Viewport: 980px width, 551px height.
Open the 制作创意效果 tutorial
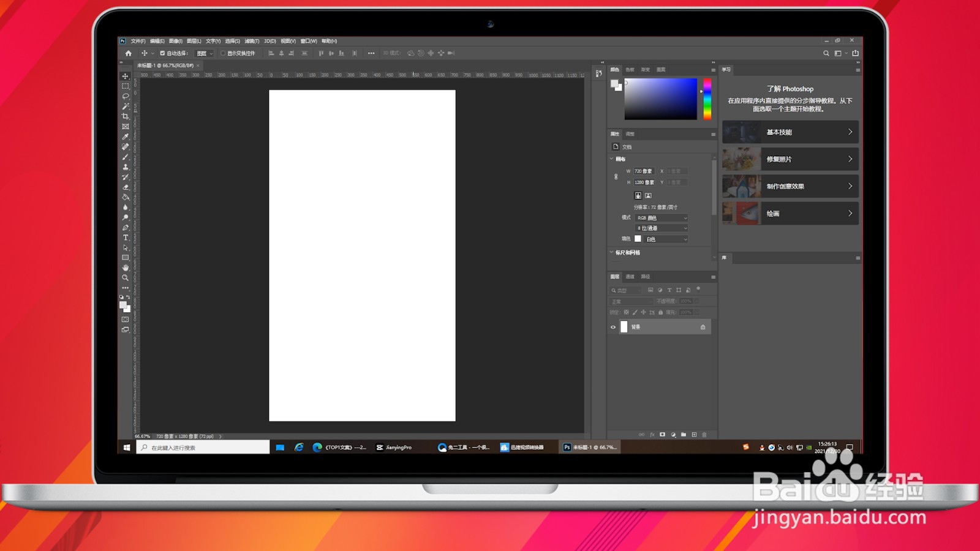pos(790,186)
